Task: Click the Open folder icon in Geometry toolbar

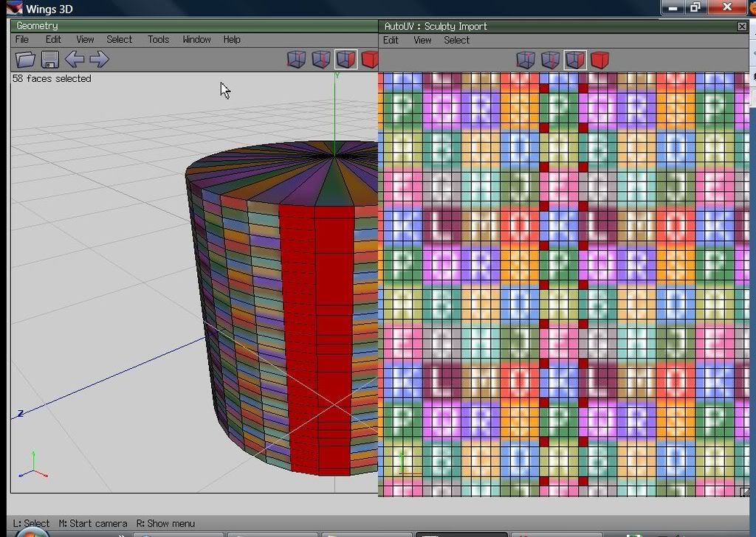Action: pyautogui.click(x=25, y=60)
